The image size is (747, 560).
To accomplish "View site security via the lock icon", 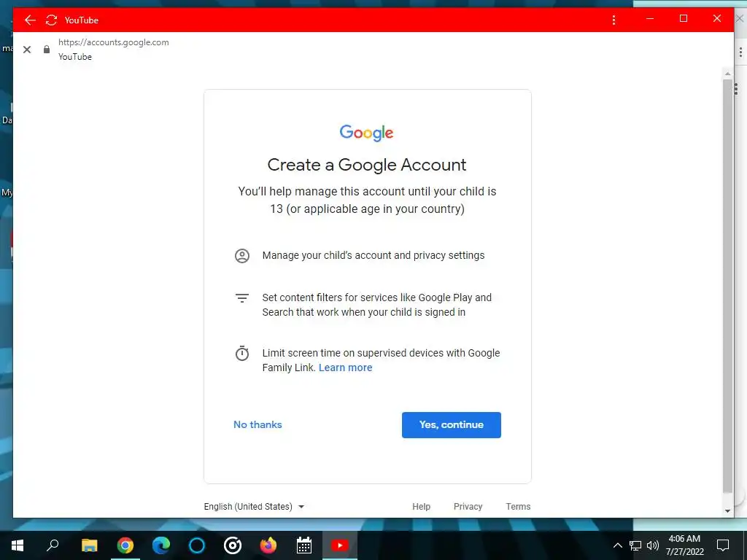I will (47, 50).
